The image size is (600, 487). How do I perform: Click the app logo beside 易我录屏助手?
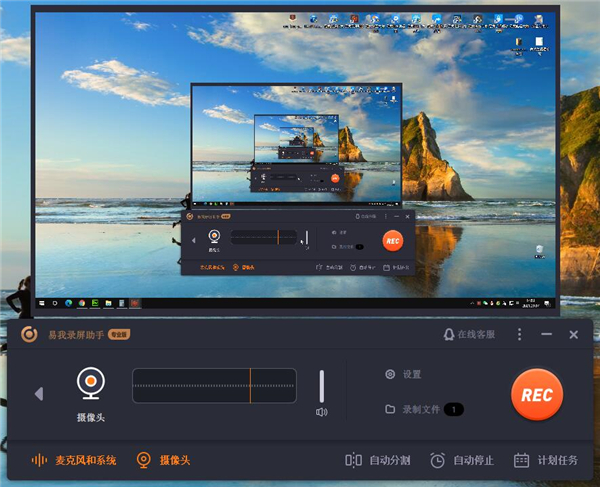[30, 334]
